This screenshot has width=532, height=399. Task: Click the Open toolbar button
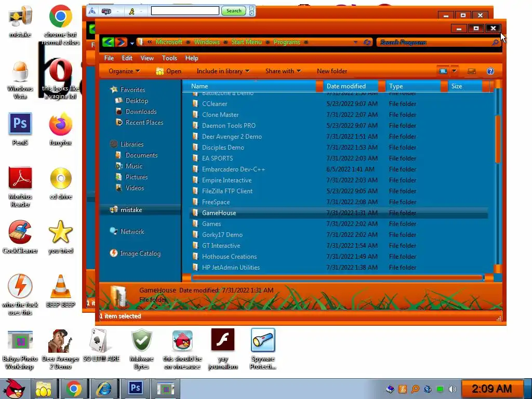pos(169,71)
